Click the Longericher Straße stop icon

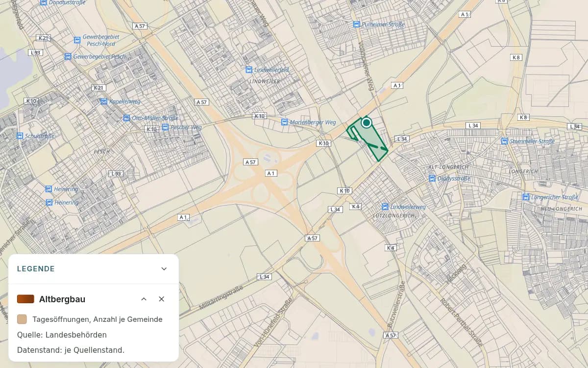[526, 197]
